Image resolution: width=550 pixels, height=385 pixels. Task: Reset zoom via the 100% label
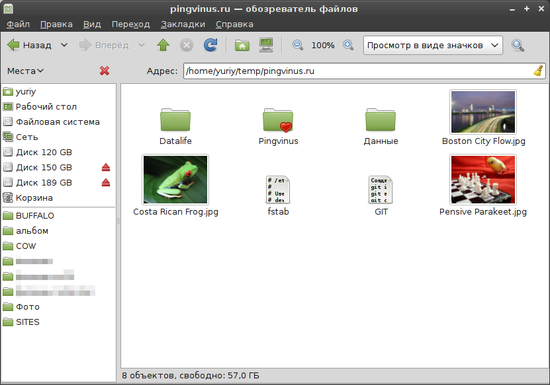(323, 45)
